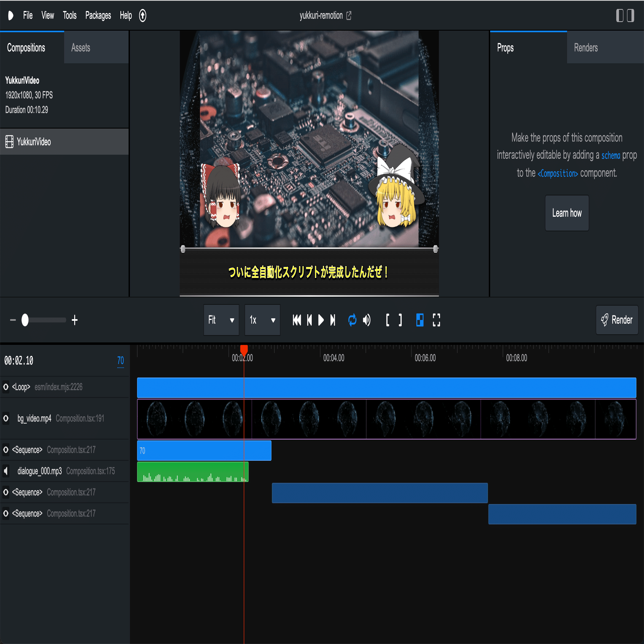The height and width of the screenshot is (644, 644).
Task: Select the bright blue Loop timeline bar
Action: tap(386, 387)
